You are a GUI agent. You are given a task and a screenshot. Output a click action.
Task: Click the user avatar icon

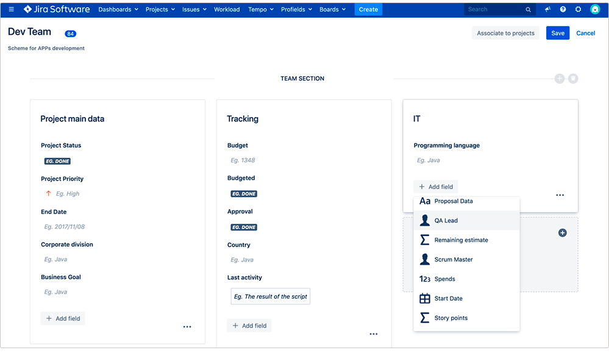(594, 9)
